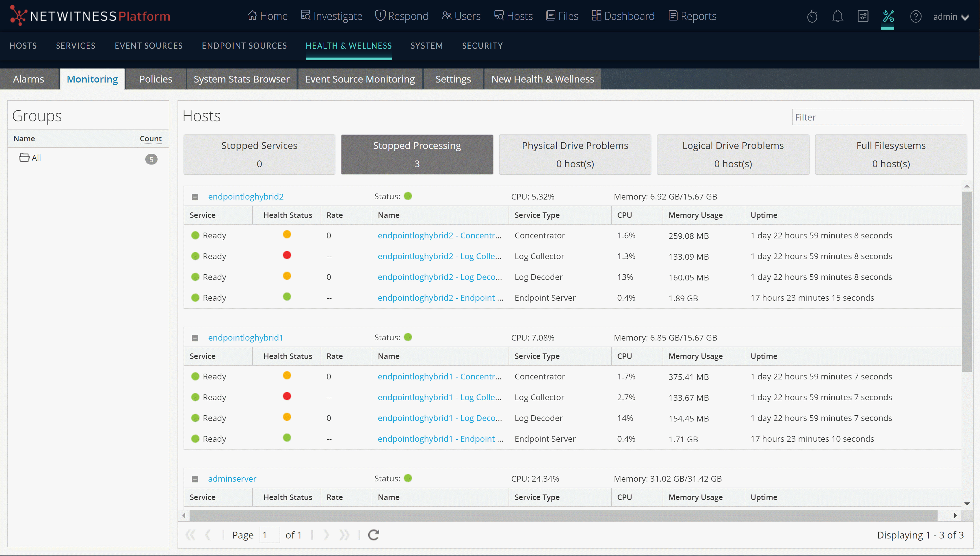Click the All group folder icon

pyautogui.click(x=24, y=158)
